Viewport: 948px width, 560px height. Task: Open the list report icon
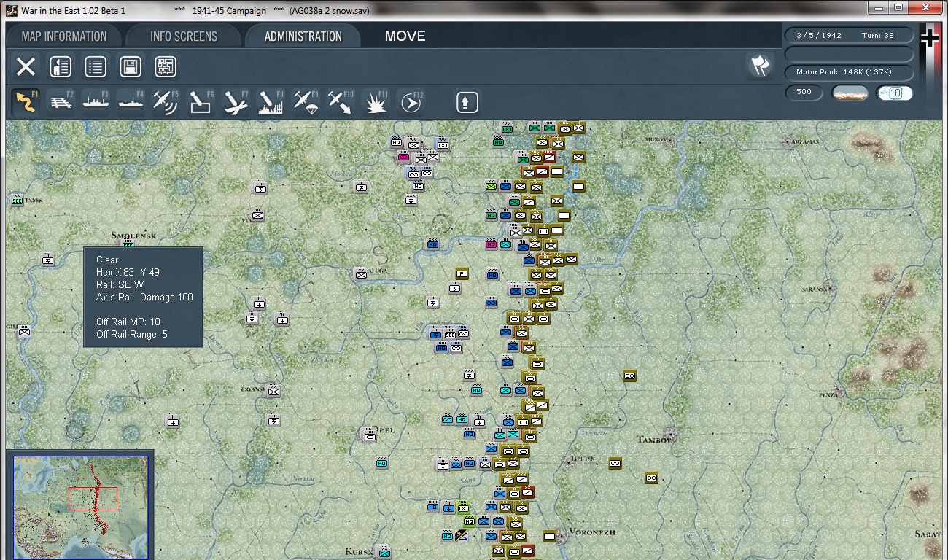click(96, 67)
